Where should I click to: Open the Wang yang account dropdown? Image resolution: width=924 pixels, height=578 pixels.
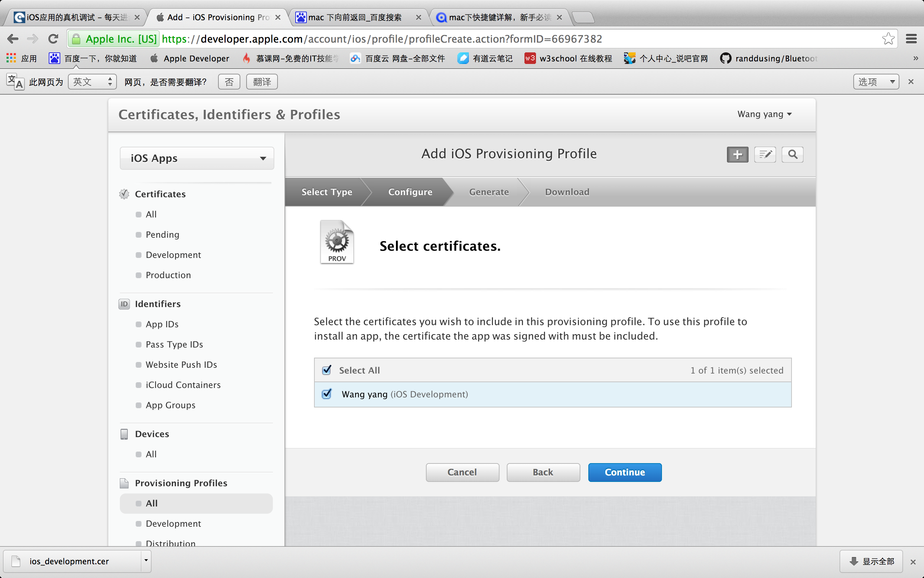[x=764, y=114]
